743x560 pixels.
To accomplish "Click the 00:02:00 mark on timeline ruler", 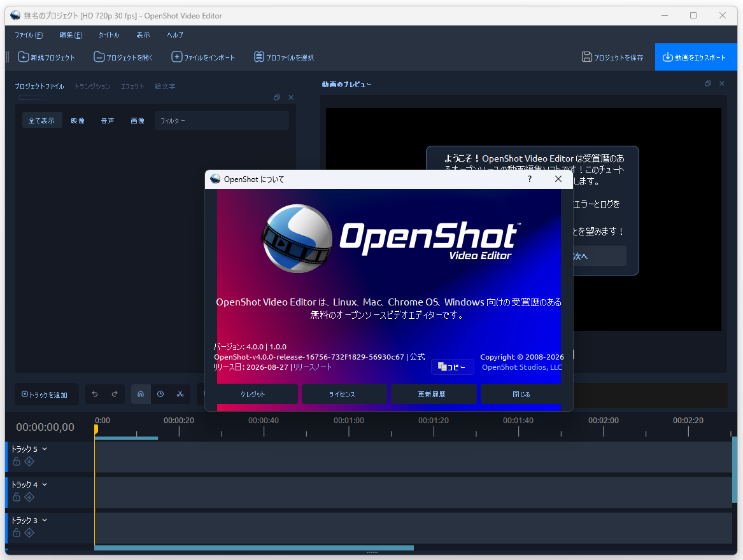I will pyautogui.click(x=603, y=420).
